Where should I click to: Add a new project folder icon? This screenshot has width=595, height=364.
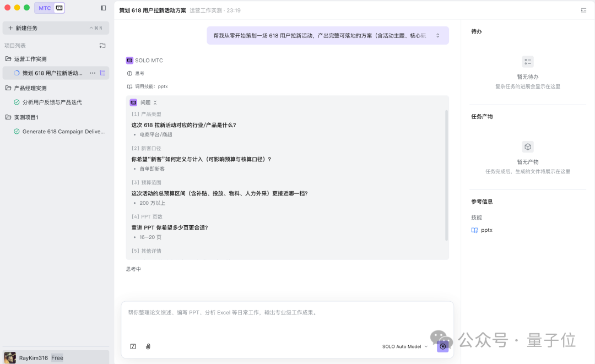(x=102, y=46)
